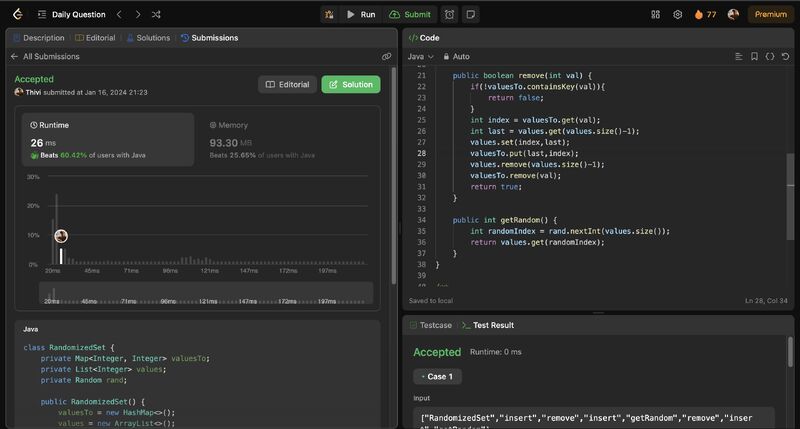800x429 pixels.
Task: Open the settings gear
Action: (678, 14)
